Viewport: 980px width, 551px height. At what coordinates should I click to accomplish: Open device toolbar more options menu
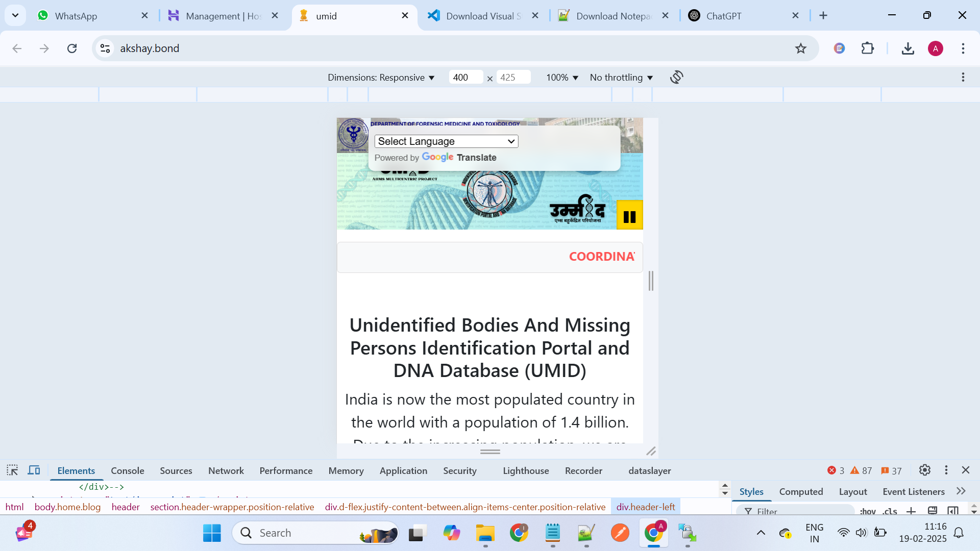[x=963, y=77]
